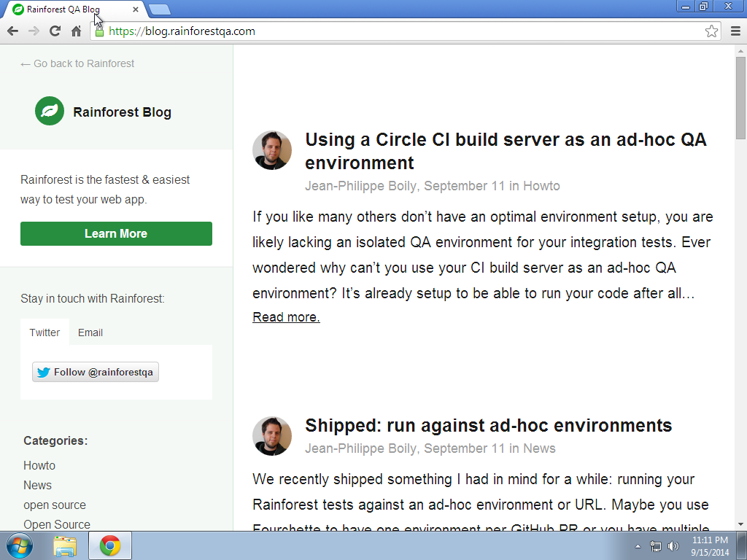Screen dimensions: 747x560
Task: Reload the page with the refresh icon
Action: tap(55, 31)
